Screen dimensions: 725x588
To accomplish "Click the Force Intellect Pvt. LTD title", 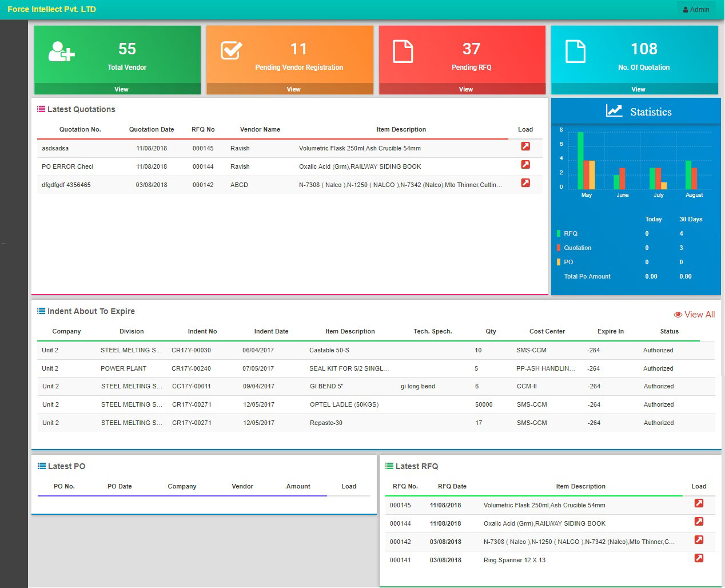I will pyautogui.click(x=53, y=9).
